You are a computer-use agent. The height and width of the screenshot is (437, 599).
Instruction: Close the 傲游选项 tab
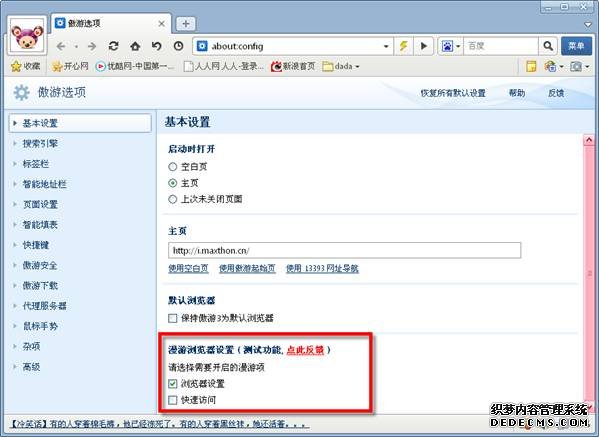[162, 24]
